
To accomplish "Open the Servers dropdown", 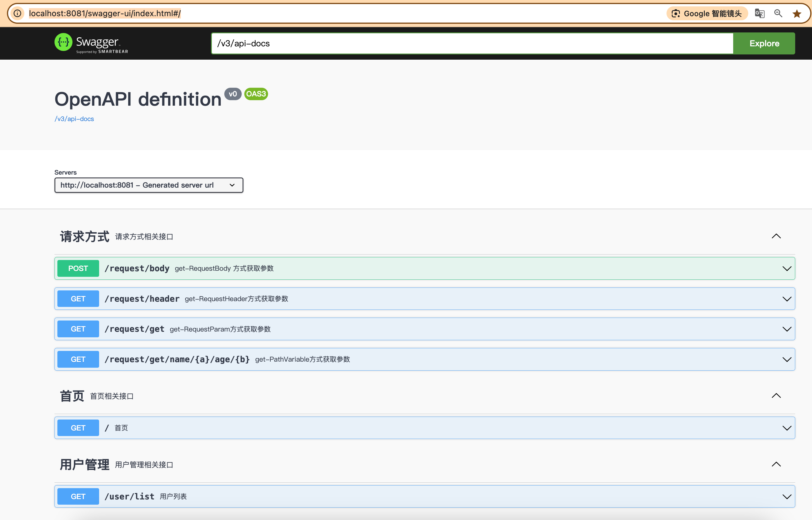I will pyautogui.click(x=149, y=185).
